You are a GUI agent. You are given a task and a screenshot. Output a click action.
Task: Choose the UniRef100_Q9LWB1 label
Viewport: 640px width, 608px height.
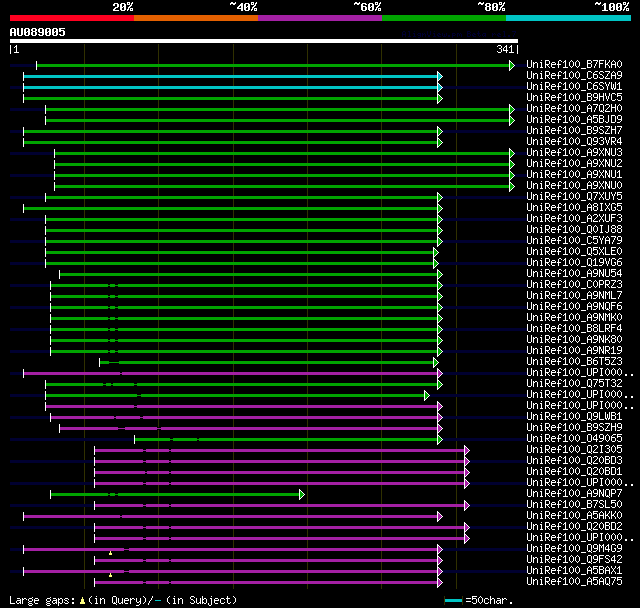(574, 417)
